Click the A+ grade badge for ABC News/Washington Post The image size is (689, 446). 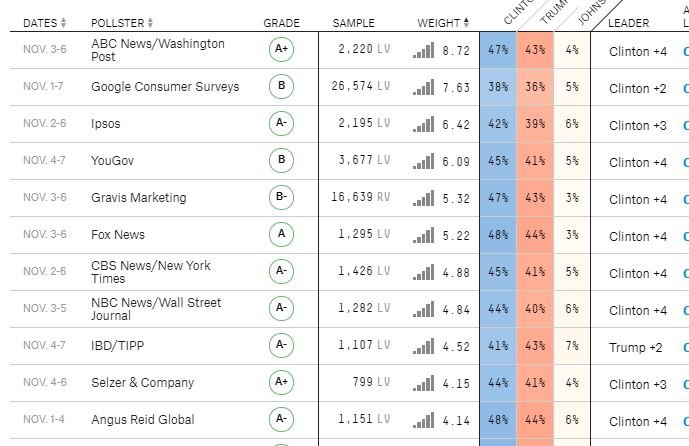click(281, 50)
